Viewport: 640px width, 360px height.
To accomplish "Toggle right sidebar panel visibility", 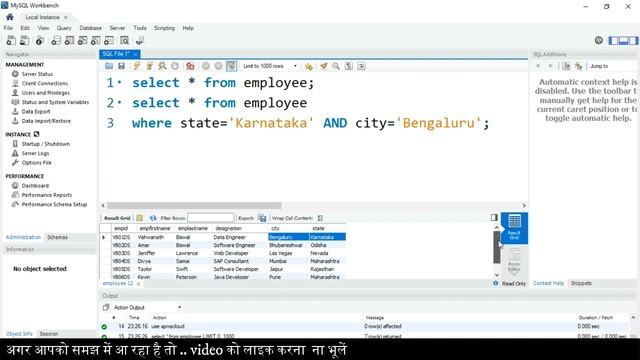I will pyautogui.click(x=633, y=40).
